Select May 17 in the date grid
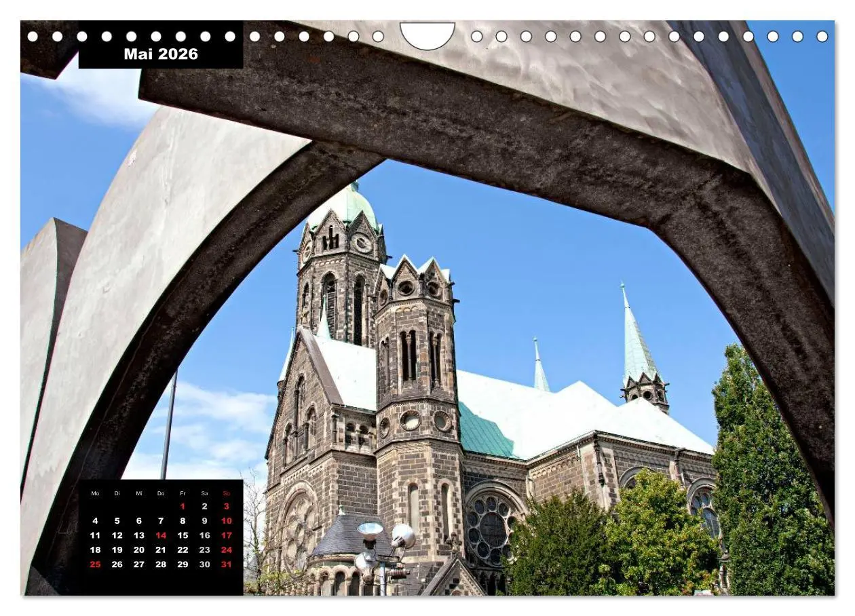The image size is (855, 616). 227,535
